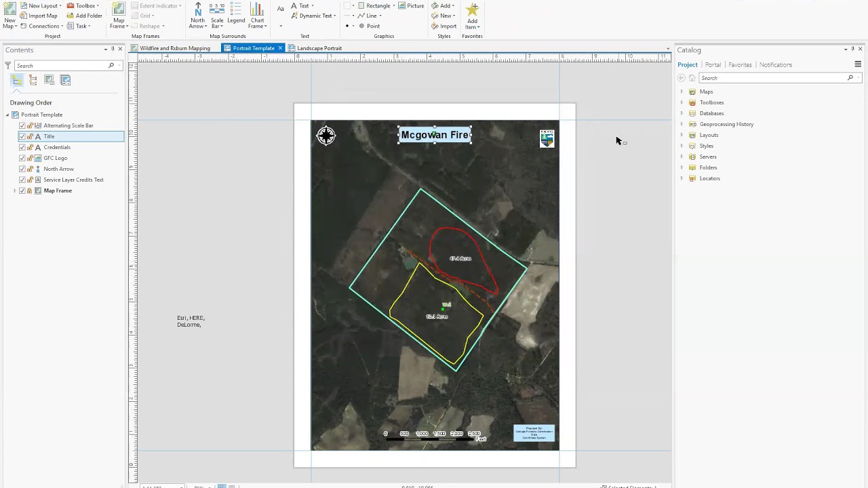Select the Project tab in Catalog

[687, 64]
